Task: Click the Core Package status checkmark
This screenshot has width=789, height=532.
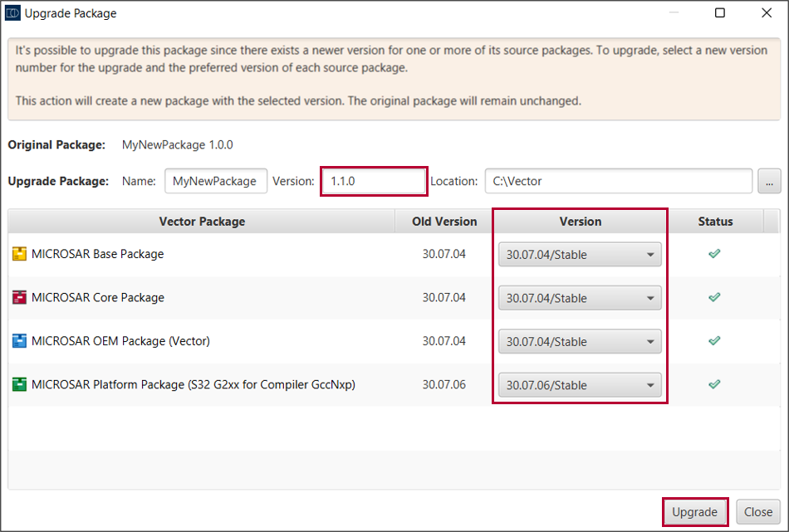Action: (x=714, y=297)
